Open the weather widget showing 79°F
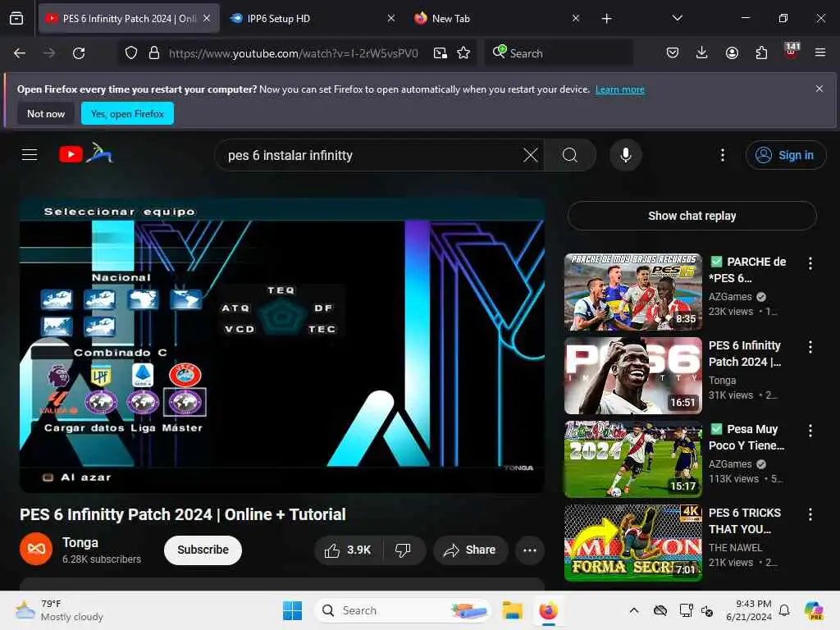The image size is (840, 630). pos(59,610)
